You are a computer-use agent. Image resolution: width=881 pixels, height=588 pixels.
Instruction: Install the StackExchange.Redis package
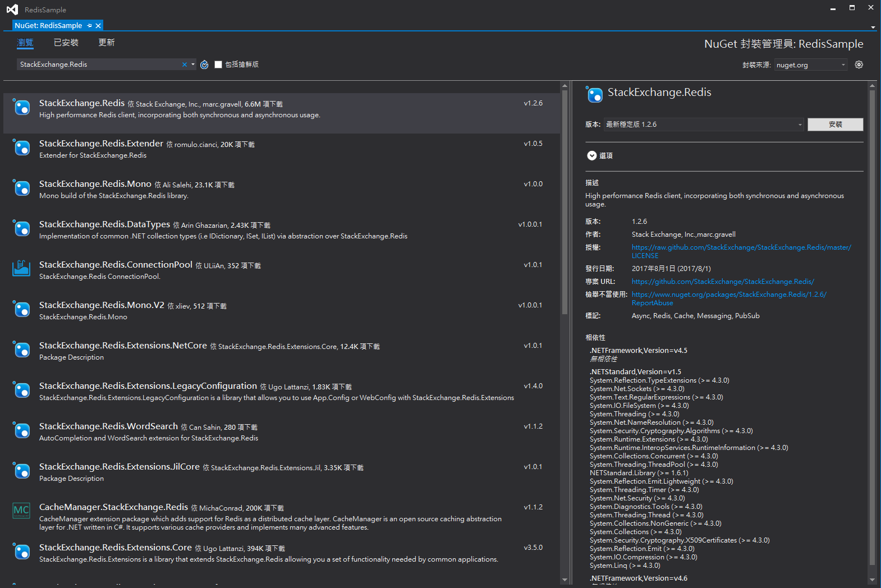pos(835,125)
